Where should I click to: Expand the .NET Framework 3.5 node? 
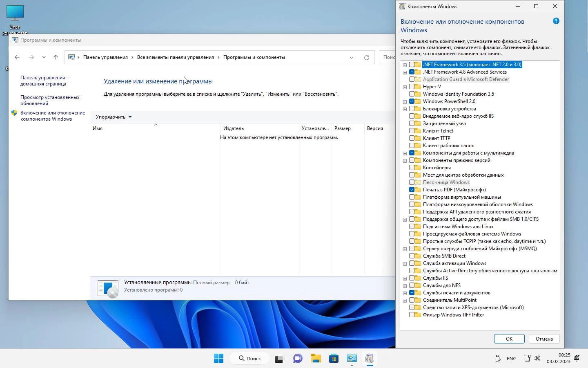[405, 65]
